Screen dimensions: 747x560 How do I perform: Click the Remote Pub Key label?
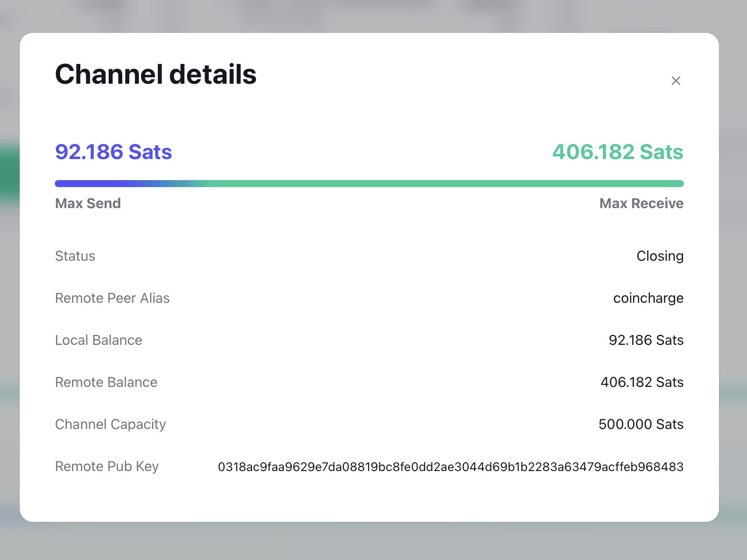pyautogui.click(x=107, y=466)
